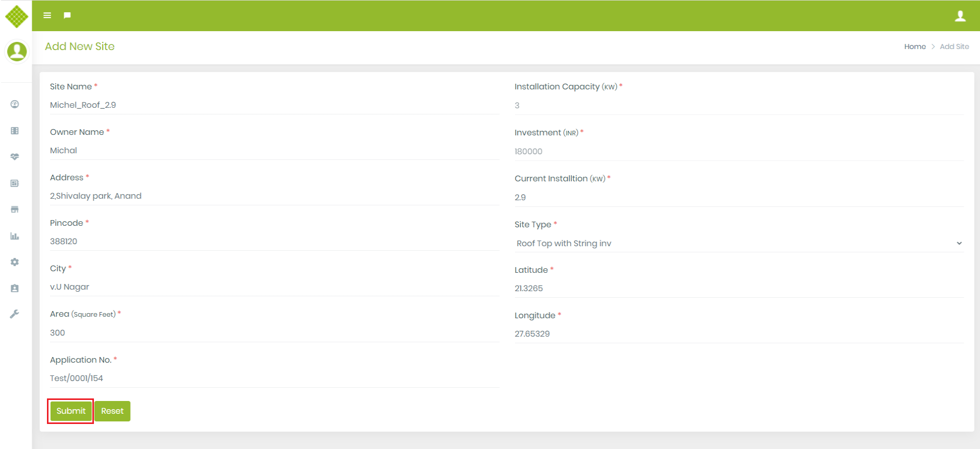The image size is (980, 449).
Task: Open the settings gear icon in sidebar
Action: point(15,262)
